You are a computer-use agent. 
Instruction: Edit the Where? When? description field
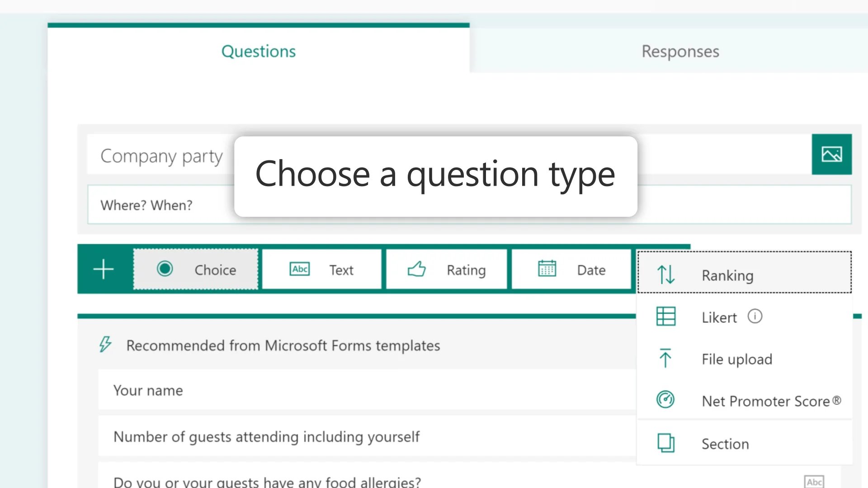146,205
